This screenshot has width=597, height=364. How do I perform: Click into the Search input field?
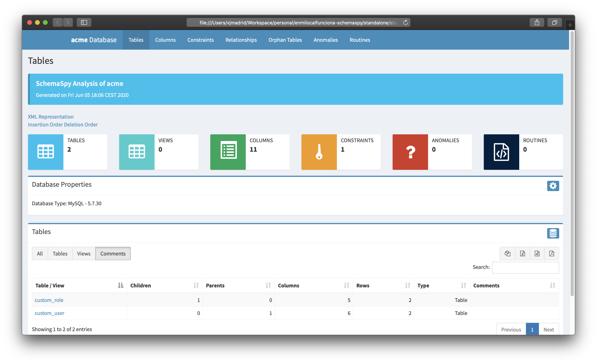525,267
